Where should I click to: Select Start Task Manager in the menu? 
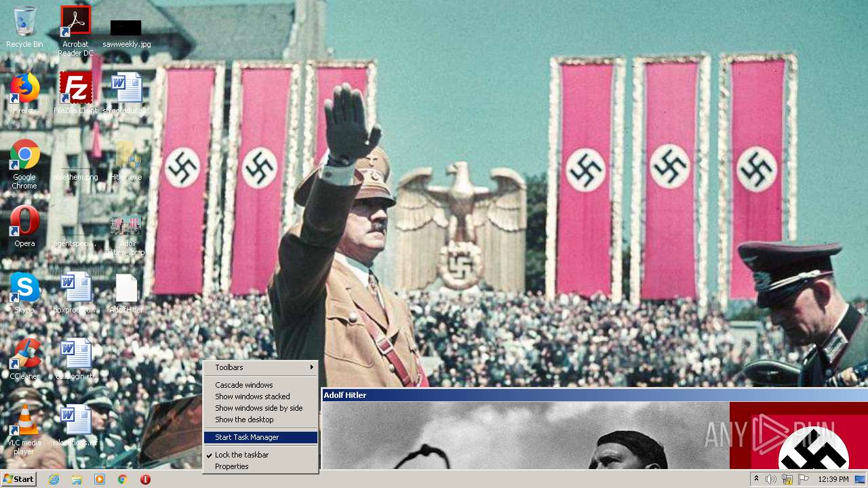click(x=260, y=437)
